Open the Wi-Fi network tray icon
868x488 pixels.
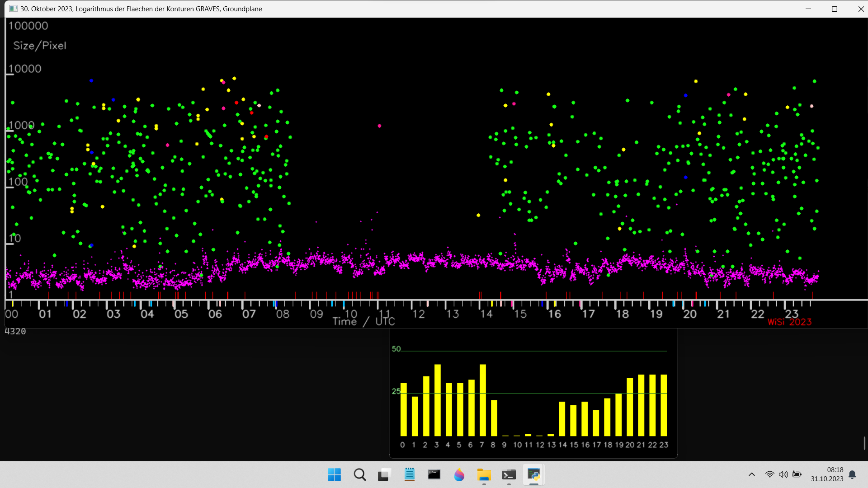tap(769, 474)
